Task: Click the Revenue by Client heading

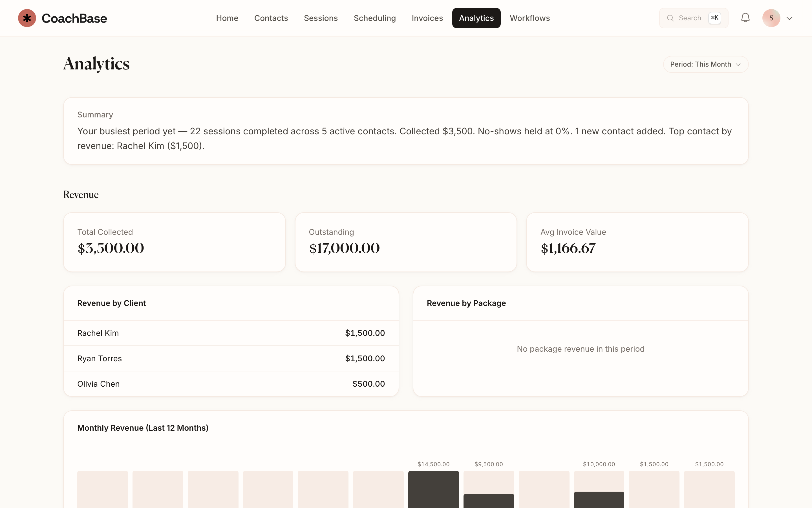Action: 111,303
